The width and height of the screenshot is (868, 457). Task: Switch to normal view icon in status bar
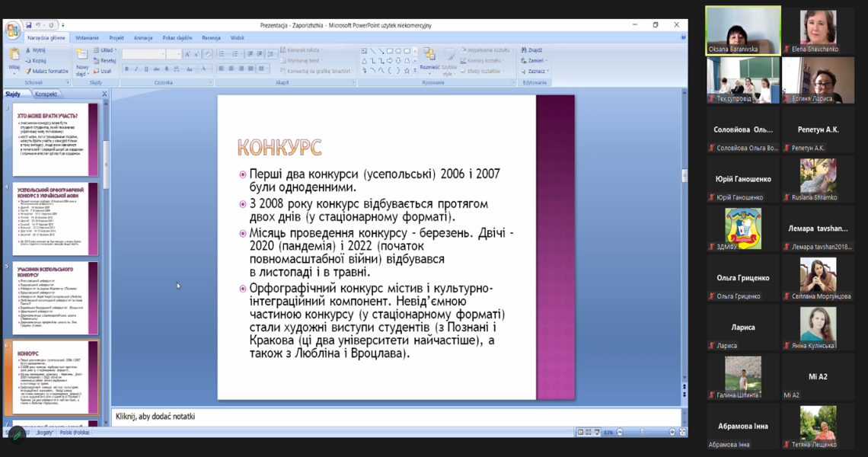(579, 432)
